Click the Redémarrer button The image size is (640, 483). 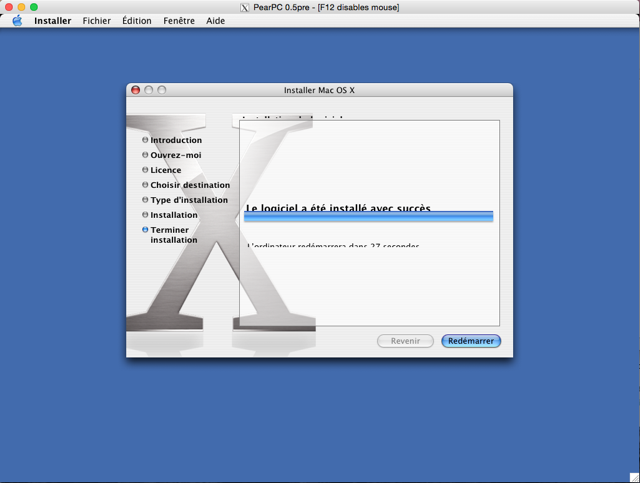pyautogui.click(x=471, y=341)
